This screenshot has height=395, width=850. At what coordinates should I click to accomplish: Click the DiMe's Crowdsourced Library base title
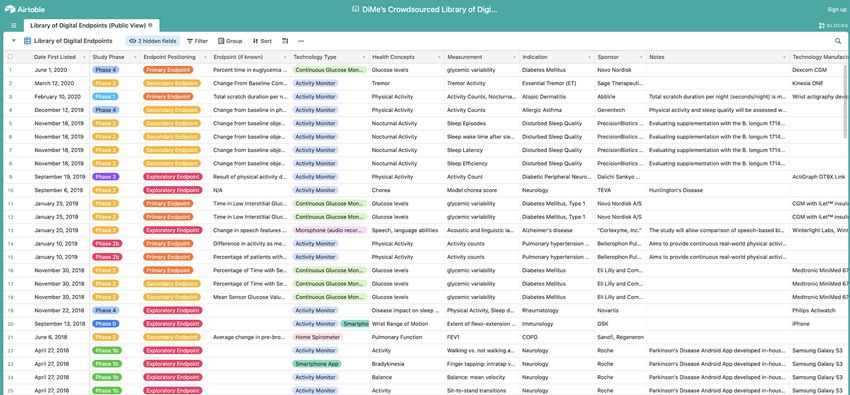429,9
